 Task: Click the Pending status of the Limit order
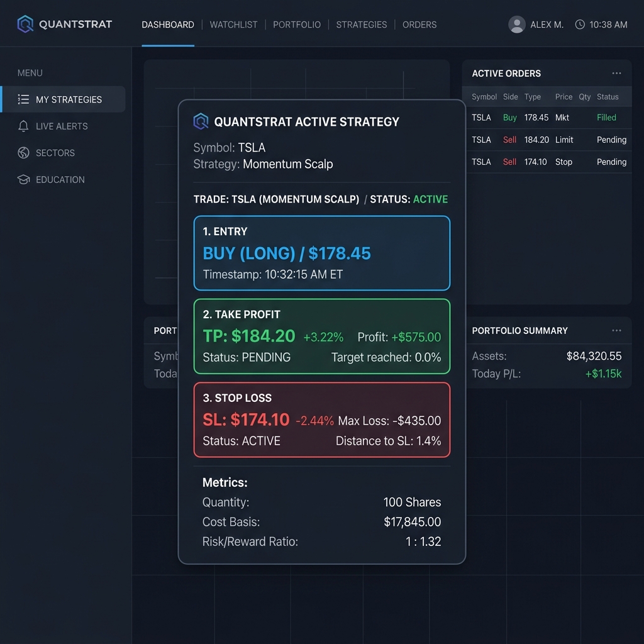pyautogui.click(x=611, y=140)
